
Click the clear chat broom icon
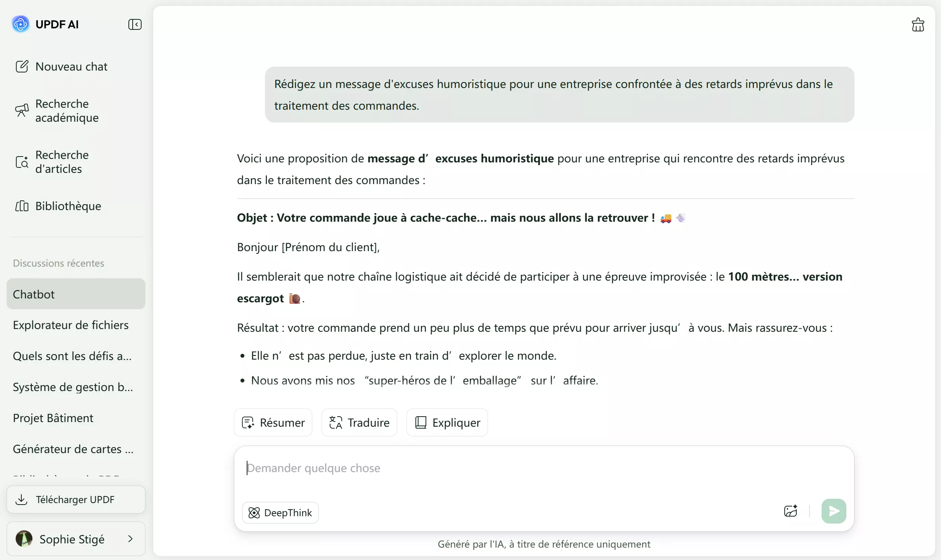click(918, 25)
